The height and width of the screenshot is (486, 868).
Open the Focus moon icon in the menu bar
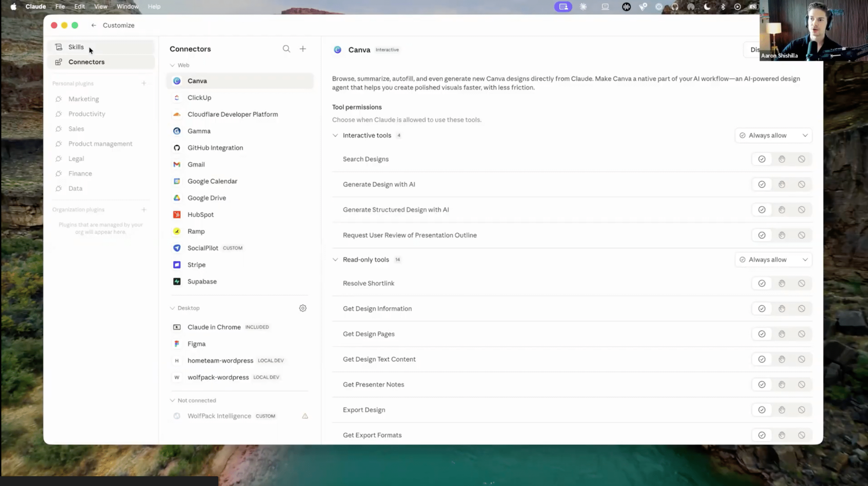click(707, 6)
